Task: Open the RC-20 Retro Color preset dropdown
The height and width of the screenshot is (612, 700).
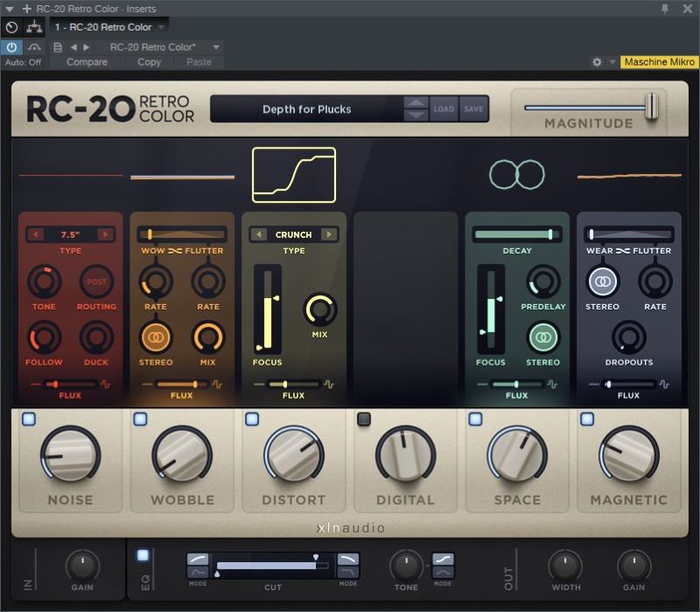Action: click(216, 47)
